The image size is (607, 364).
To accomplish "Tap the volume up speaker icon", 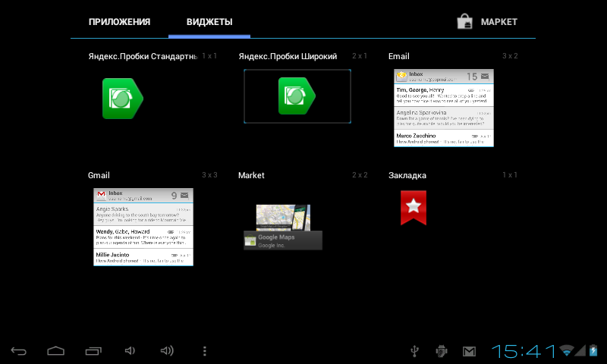I will point(167,350).
